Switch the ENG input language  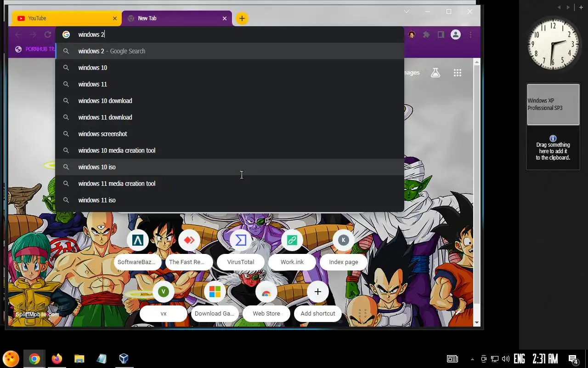pos(520,359)
